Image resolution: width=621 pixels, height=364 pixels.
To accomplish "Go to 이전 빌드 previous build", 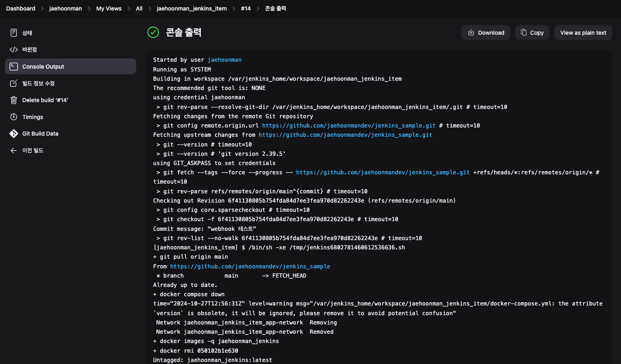I will tap(70, 151).
